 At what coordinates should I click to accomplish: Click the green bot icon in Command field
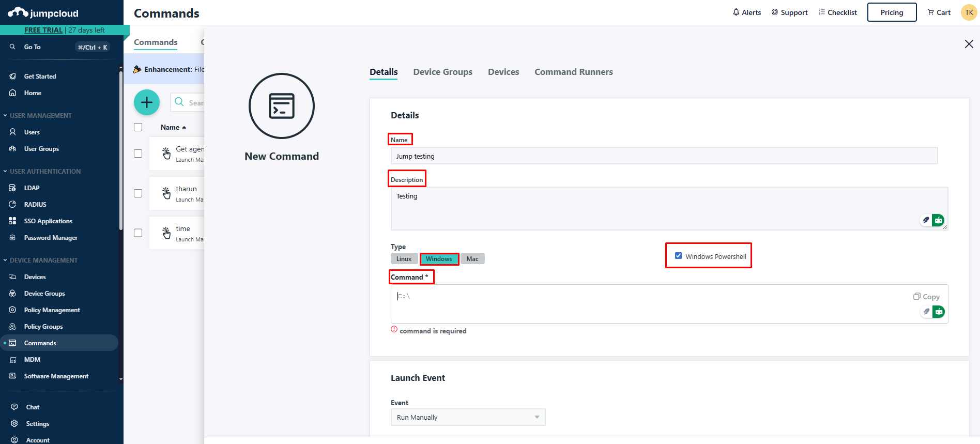[x=939, y=312]
